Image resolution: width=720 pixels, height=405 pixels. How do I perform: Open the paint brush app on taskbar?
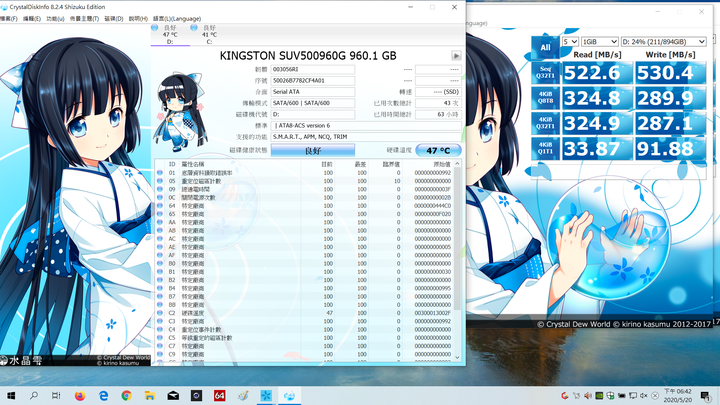[x=243, y=395]
